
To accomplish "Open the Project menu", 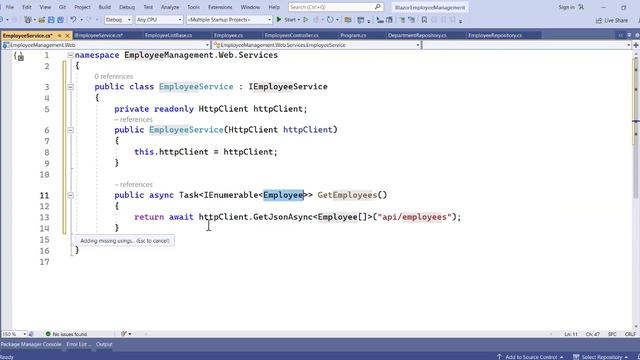I will [82, 7].
